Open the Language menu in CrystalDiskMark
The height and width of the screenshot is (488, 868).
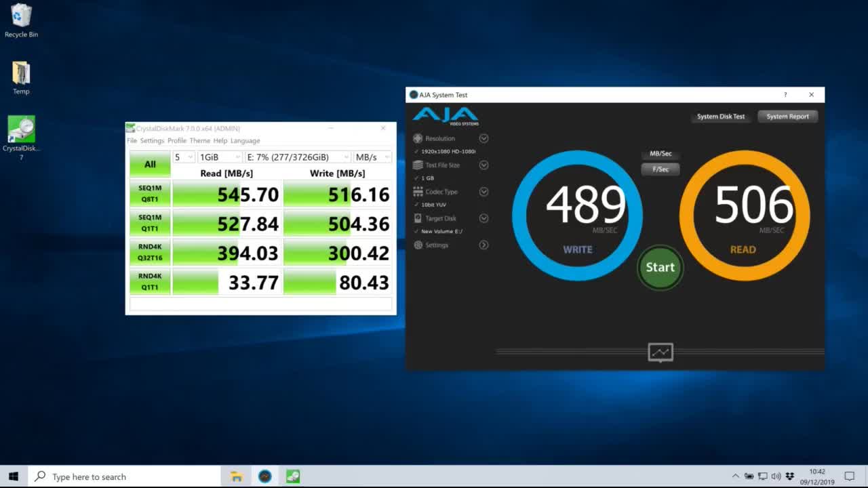(245, 140)
